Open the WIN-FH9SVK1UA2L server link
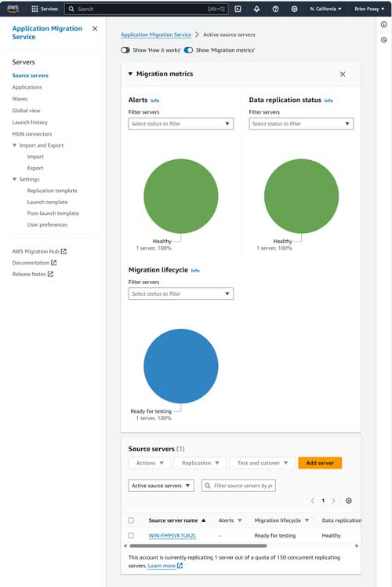 (172, 535)
